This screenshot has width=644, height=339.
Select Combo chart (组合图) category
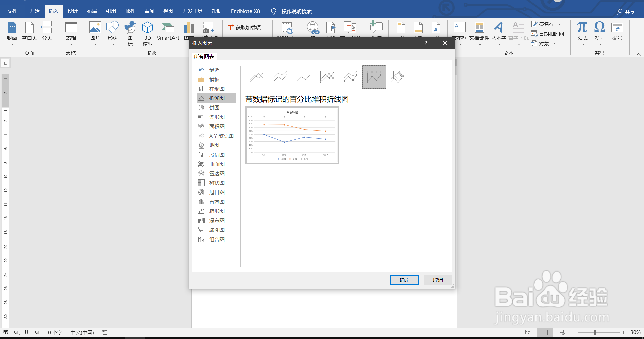[x=216, y=239]
